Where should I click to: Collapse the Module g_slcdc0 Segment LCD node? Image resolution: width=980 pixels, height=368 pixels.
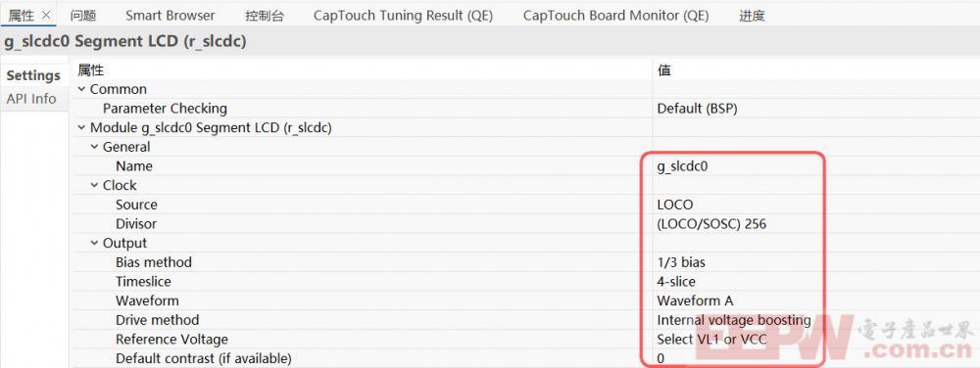pos(81,128)
